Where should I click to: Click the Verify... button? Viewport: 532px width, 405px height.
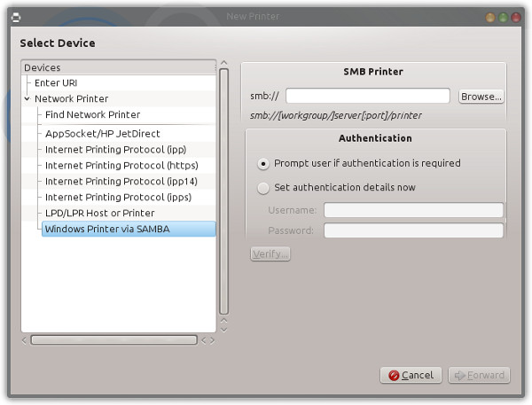(270, 253)
